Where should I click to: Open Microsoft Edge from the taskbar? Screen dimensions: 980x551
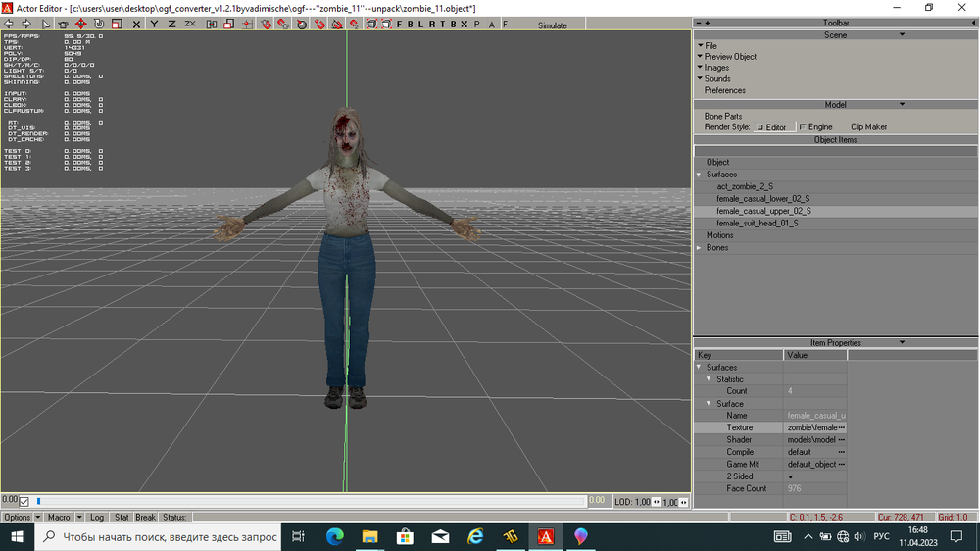tap(334, 536)
